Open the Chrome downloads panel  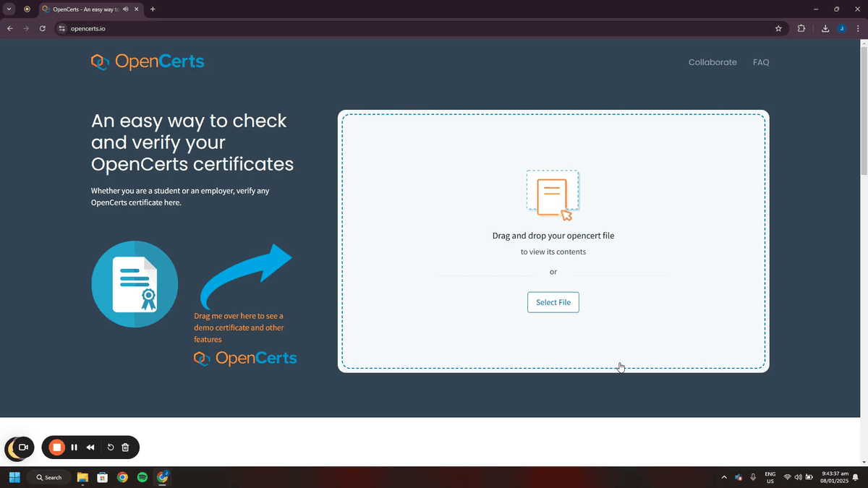(x=825, y=29)
